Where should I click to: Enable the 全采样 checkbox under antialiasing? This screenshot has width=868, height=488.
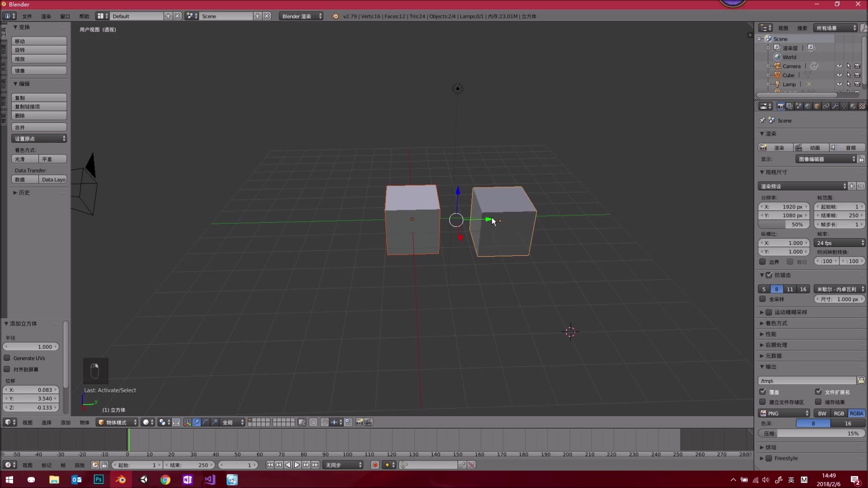point(763,299)
